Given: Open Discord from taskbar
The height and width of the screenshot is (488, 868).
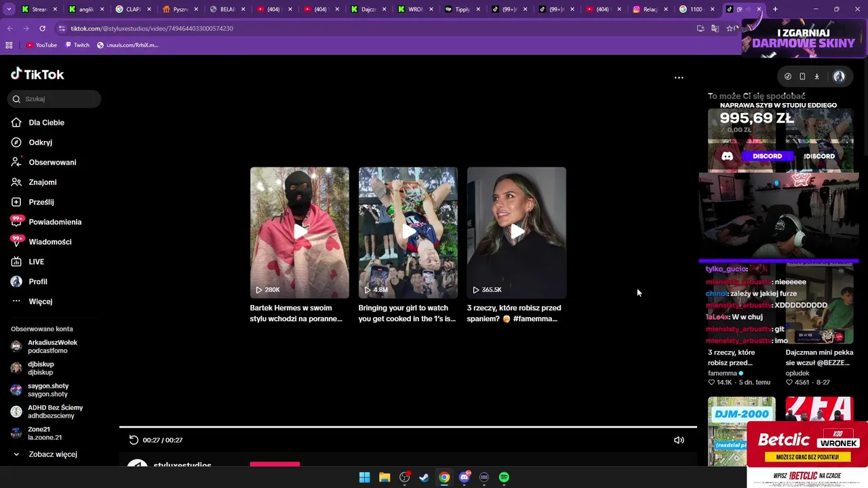Looking at the screenshot, I should [464, 477].
